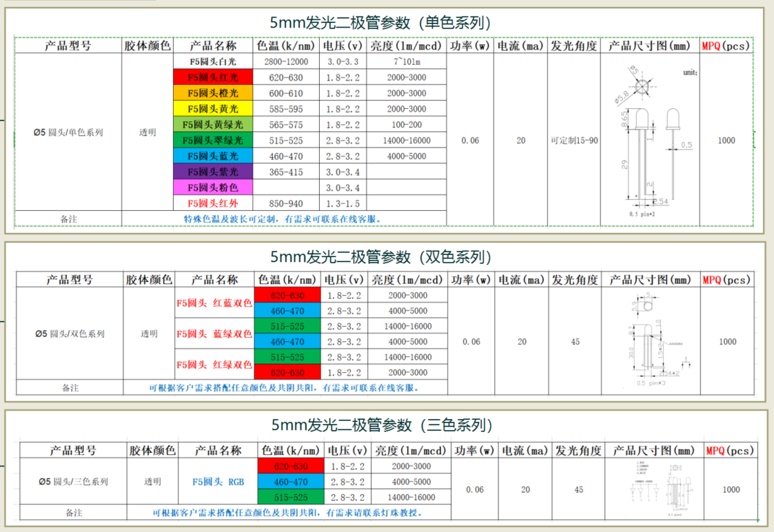Click 发光角度 header in the tri-color table
This screenshot has width=774, height=532.
[578, 451]
